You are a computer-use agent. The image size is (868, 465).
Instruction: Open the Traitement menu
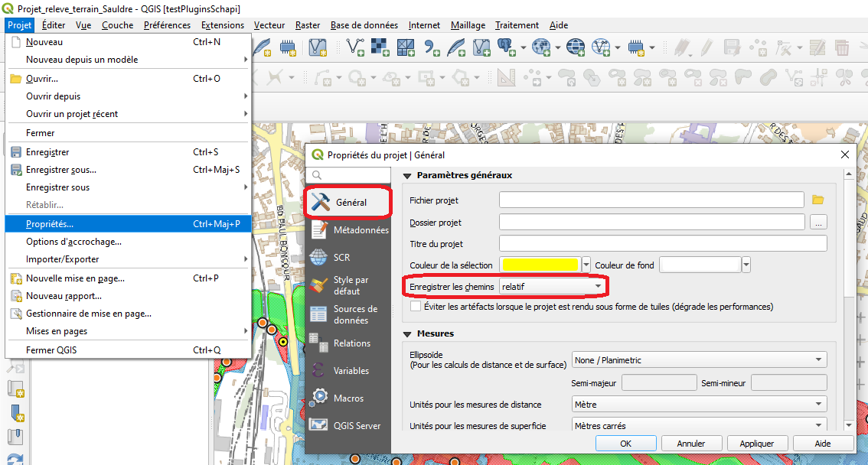point(517,25)
